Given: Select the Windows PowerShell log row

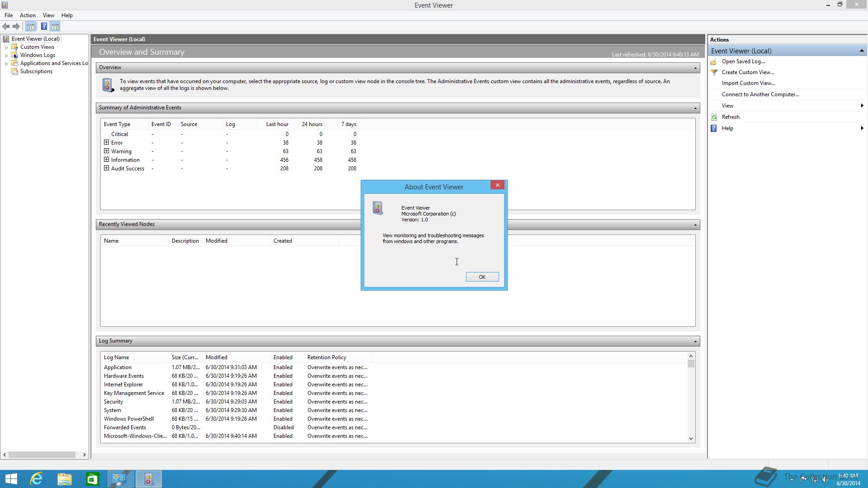Looking at the screenshot, I should (236, 419).
